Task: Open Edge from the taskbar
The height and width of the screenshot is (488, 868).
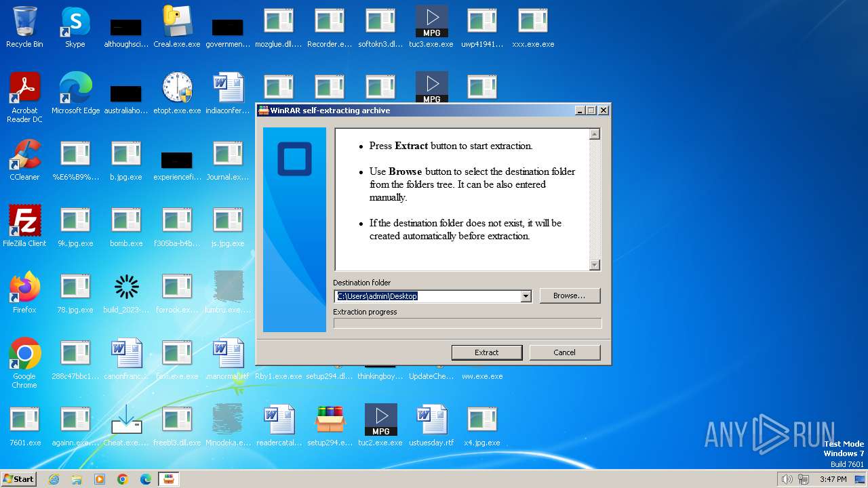Action: coord(146,479)
